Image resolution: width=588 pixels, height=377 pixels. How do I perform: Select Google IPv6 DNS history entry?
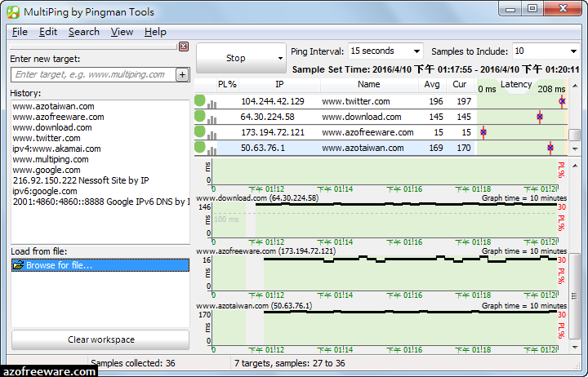[x=101, y=202]
